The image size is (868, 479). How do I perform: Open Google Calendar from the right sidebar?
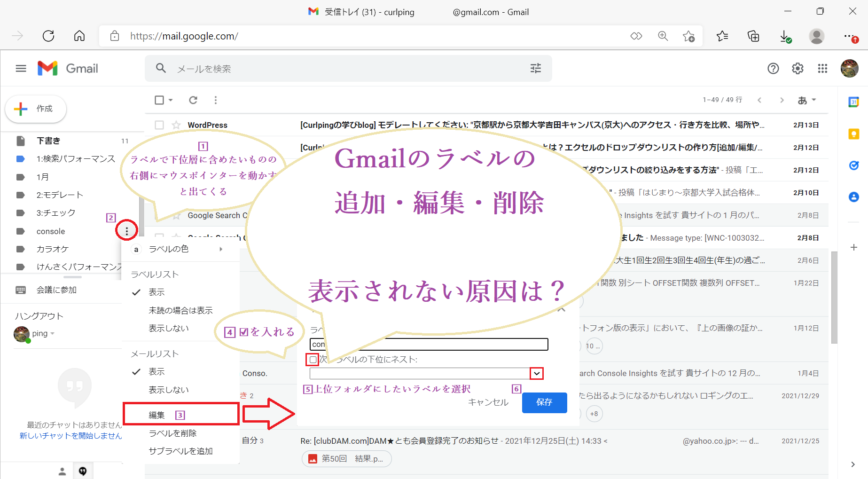point(854,101)
